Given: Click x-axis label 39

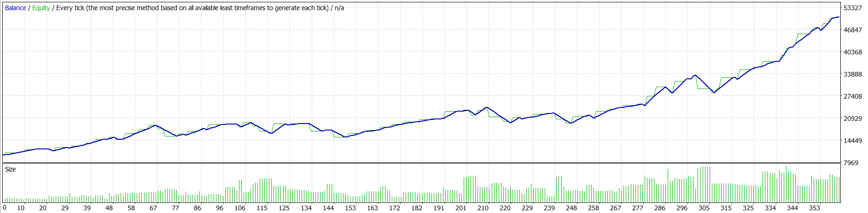Looking at the screenshot, I should tap(87, 208).
